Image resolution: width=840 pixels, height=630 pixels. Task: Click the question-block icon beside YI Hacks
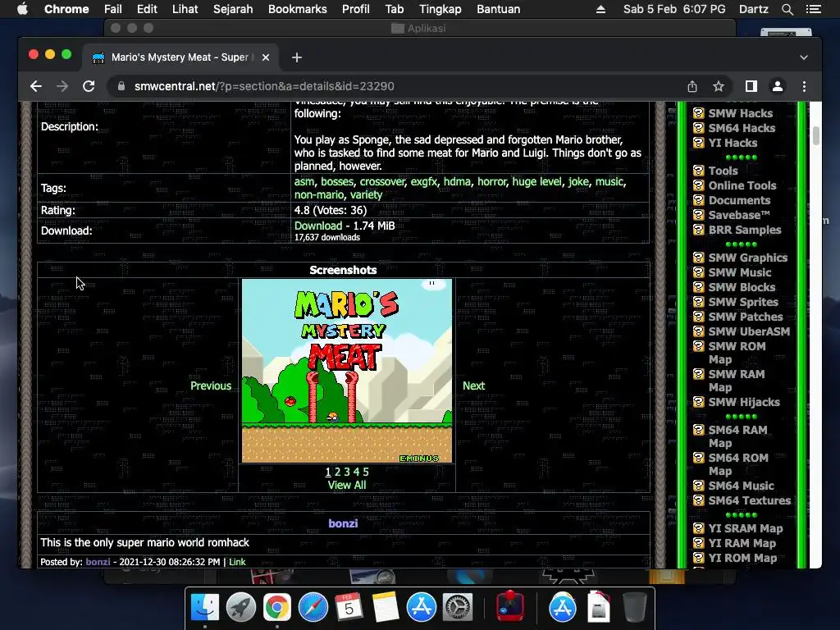698,143
